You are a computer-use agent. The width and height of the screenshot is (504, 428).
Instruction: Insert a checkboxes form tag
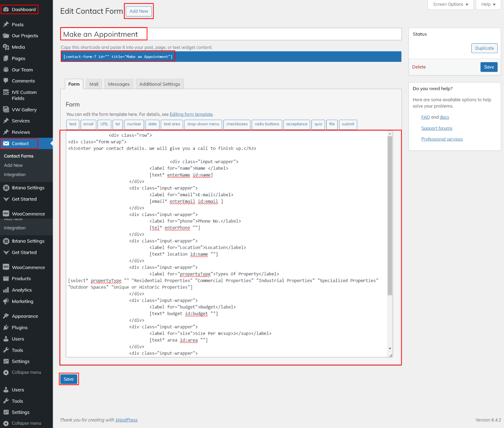point(237,124)
